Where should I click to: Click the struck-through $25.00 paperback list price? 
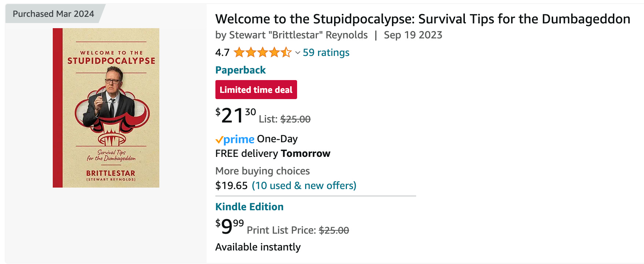pos(295,119)
